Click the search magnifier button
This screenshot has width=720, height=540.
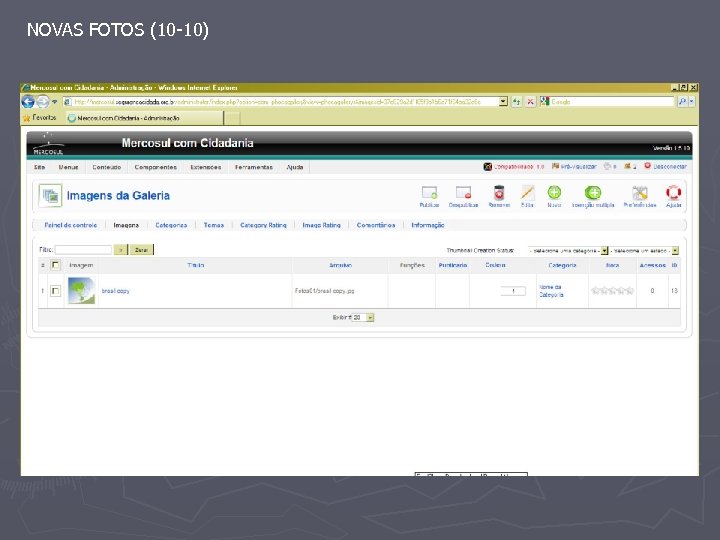(x=682, y=101)
